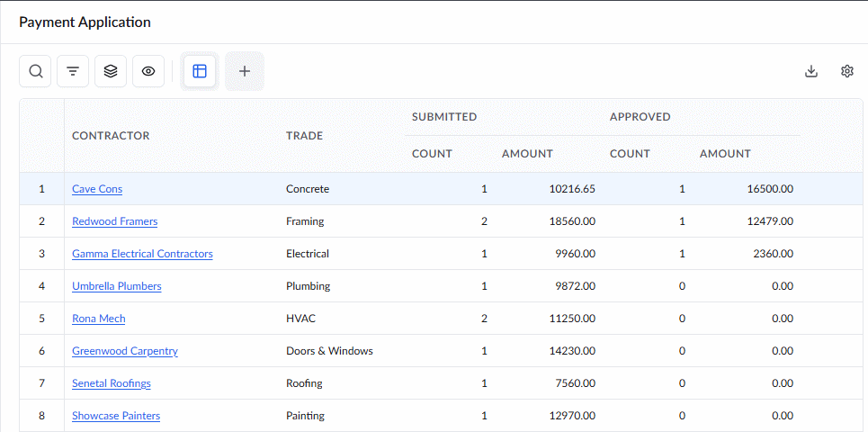
Task: Open Senetal Roofings link
Action: pos(112,383)
